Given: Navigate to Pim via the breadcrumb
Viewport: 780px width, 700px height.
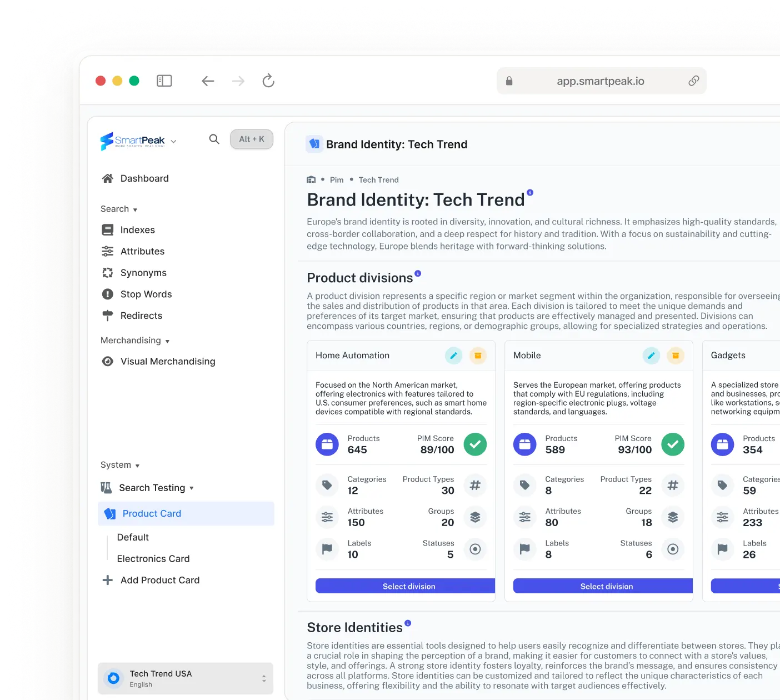Looking at the screenshot, I should click(x=337, y=179).
